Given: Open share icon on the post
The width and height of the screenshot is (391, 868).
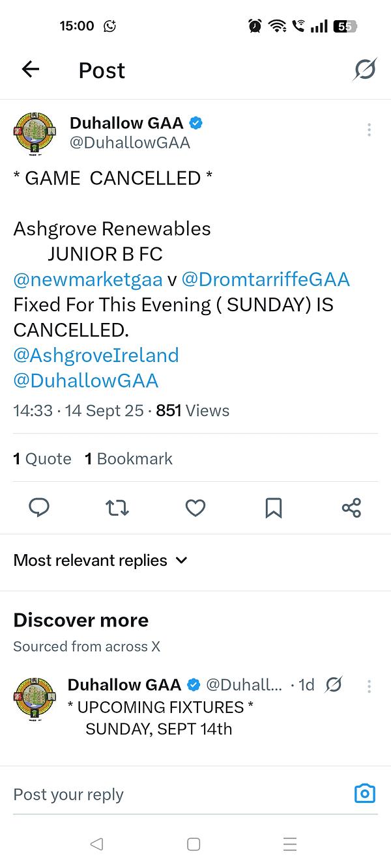Looking at the screenshot, I should pos(351,507).
